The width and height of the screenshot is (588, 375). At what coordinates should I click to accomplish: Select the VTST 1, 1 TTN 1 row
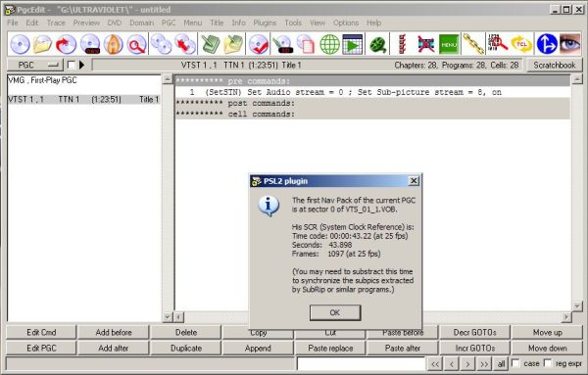pyautogui.click(x=84, y=99)
